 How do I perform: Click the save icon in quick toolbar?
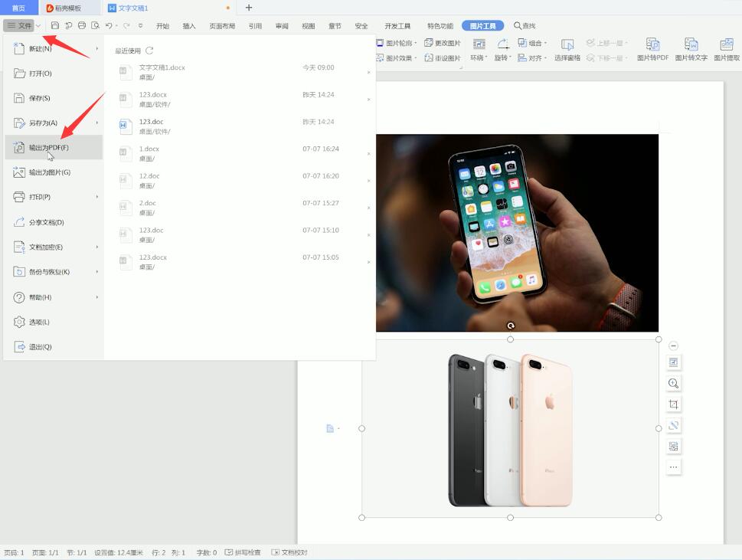pos(55,25)
